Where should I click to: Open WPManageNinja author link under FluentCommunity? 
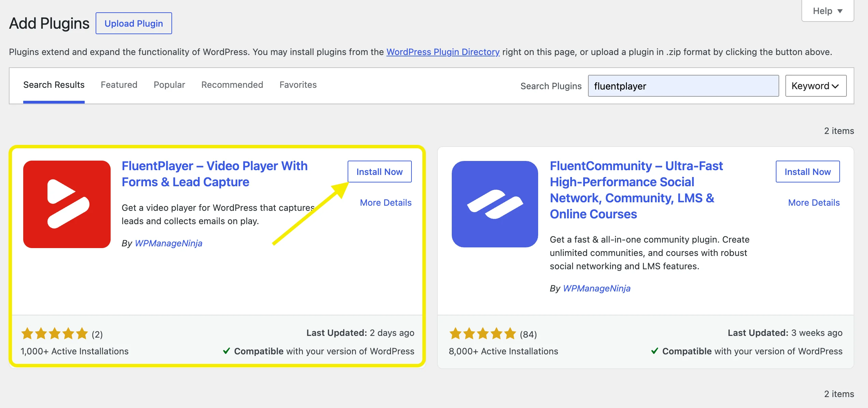click(x=597, y=288)
